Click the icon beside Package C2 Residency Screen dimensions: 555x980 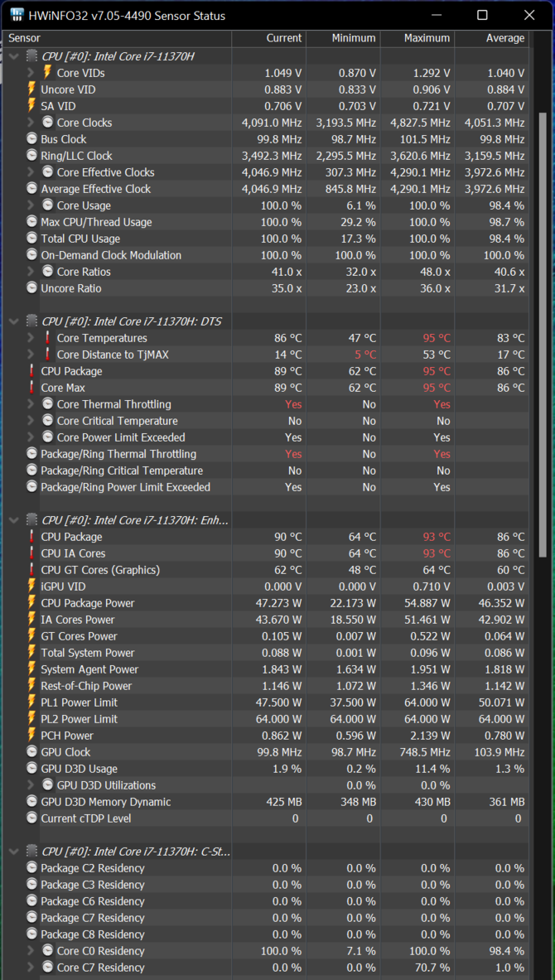click(x=31, y=867)
